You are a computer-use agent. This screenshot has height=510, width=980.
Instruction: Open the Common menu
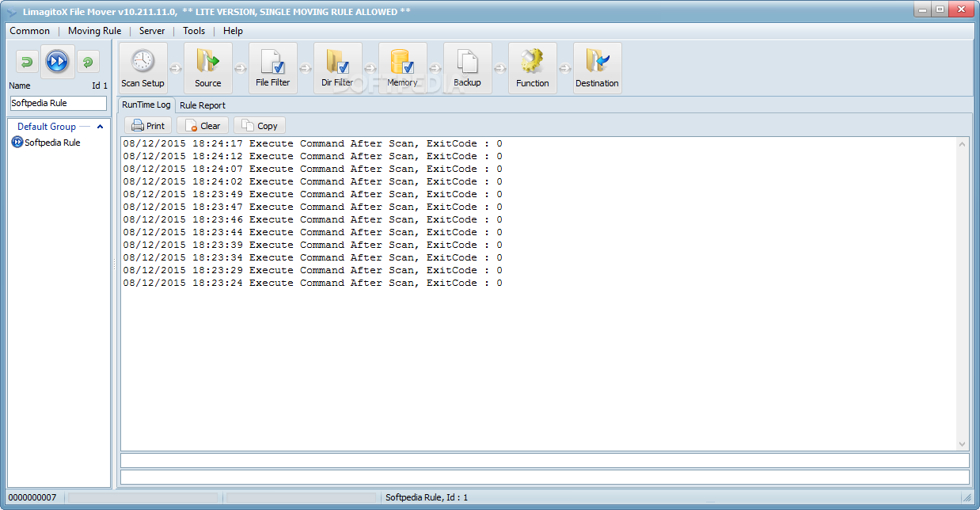(x=30, y=31)
